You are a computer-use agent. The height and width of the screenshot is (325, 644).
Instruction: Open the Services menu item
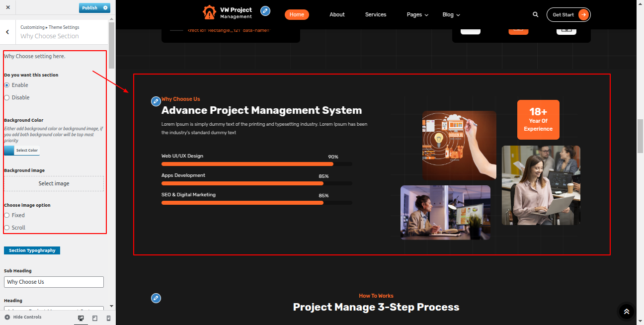[375, 15]
